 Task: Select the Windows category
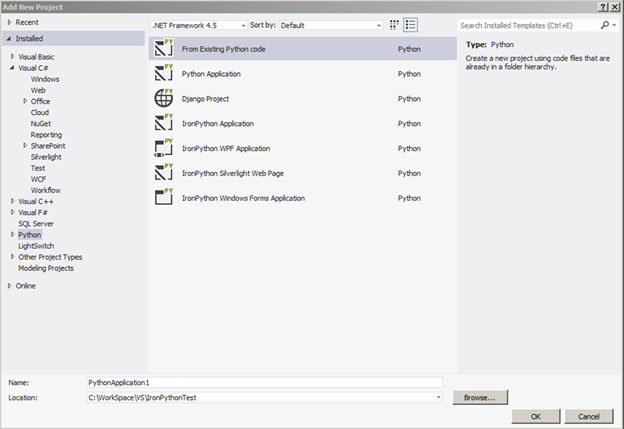tap(45, 79)
